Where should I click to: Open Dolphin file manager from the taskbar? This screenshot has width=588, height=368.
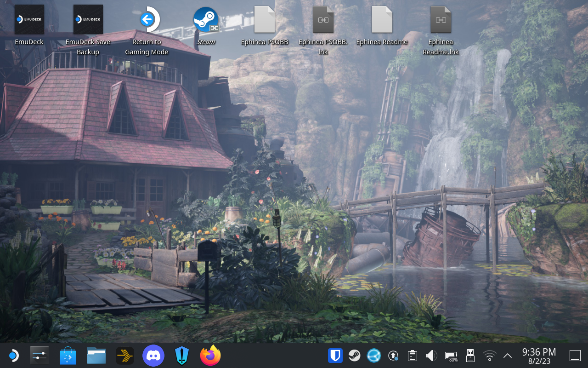click(96, 356)
